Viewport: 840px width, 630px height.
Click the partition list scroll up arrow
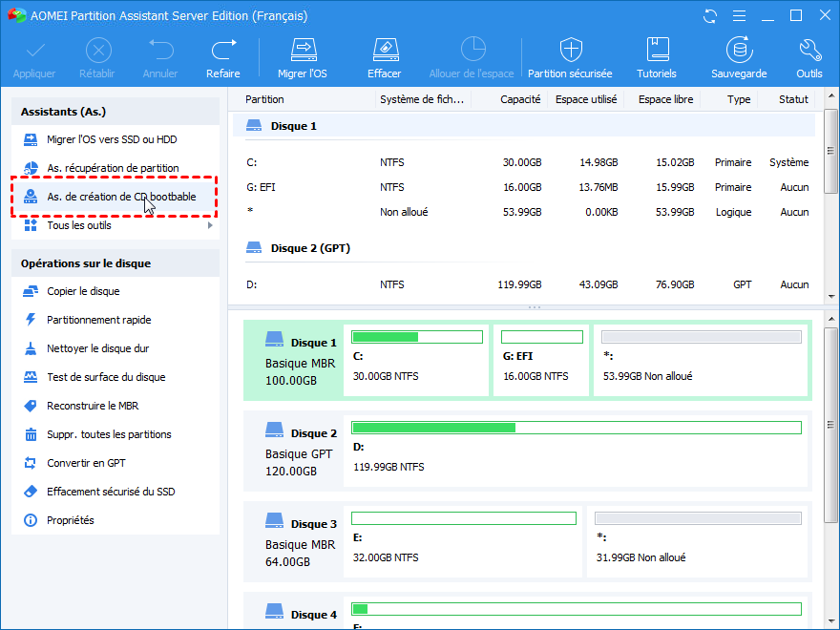coord(831,95)
